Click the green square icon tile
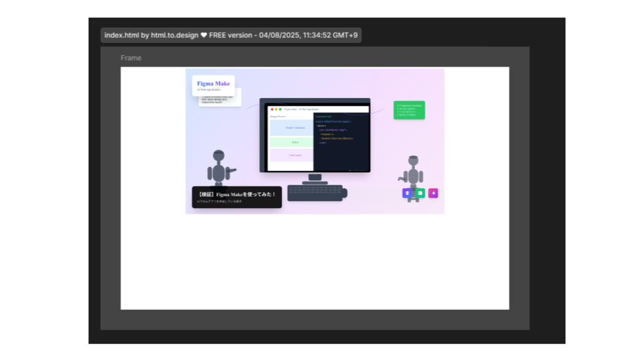Viewport: 644px width, 362px height. click(420, 193)
